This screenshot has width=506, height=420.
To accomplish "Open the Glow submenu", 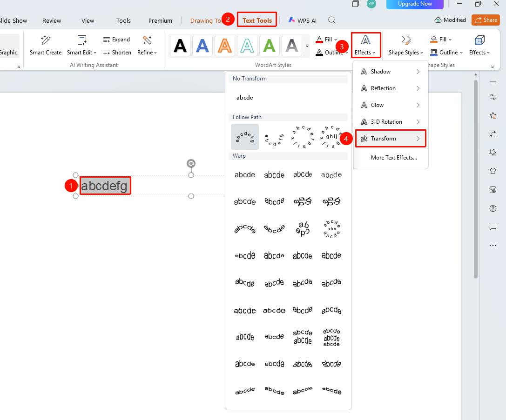I will pos(391,105).
